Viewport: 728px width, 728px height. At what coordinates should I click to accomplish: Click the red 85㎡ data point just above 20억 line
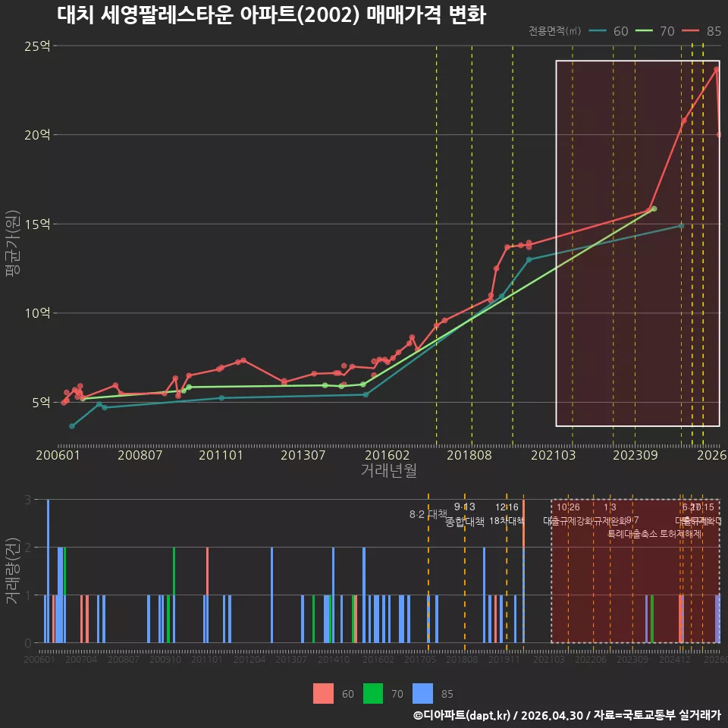683,121
